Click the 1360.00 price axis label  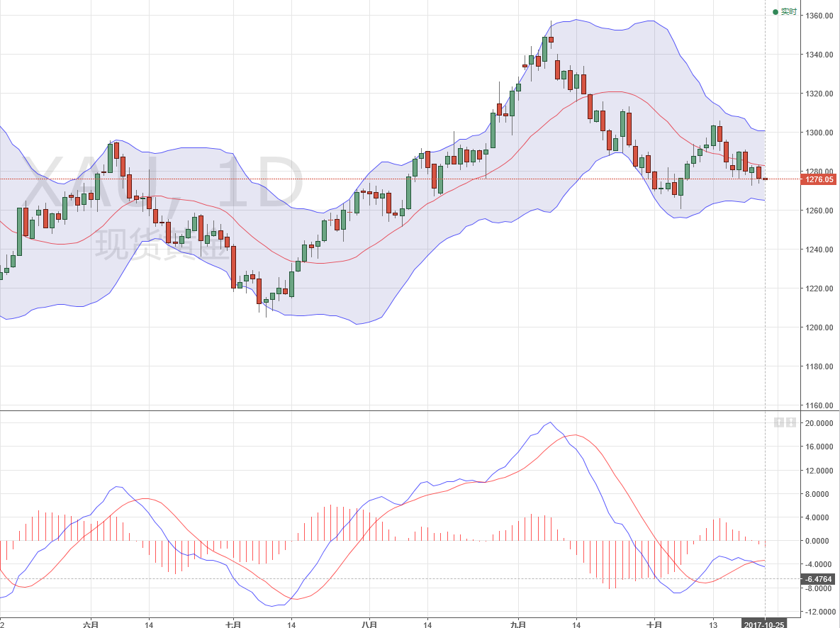pyautogui.click(x=819, y=16)
